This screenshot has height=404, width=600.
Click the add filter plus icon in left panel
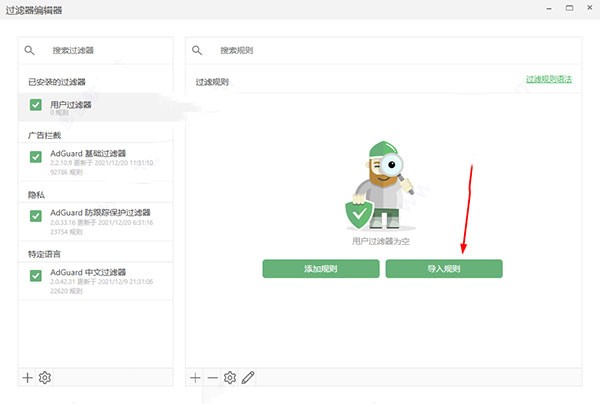(28, 377)
